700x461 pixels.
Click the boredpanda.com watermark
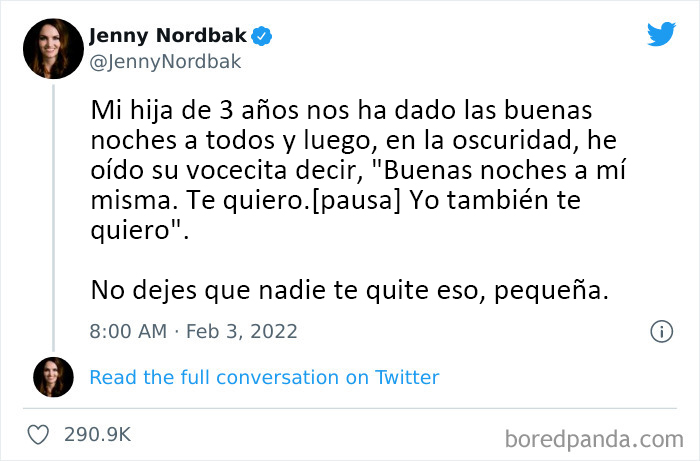click(594, 437)
